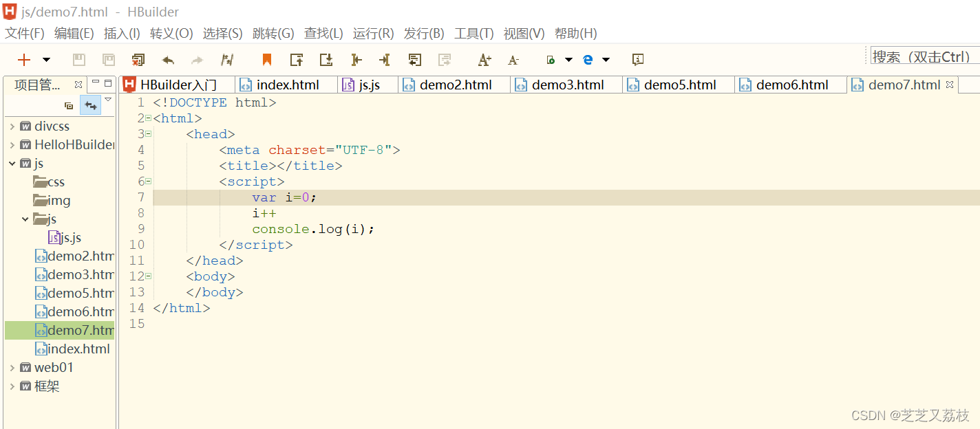Screen dimensions: 980x429
Task: Open the 文件(F) menu
Action: [x=25, y=33]
